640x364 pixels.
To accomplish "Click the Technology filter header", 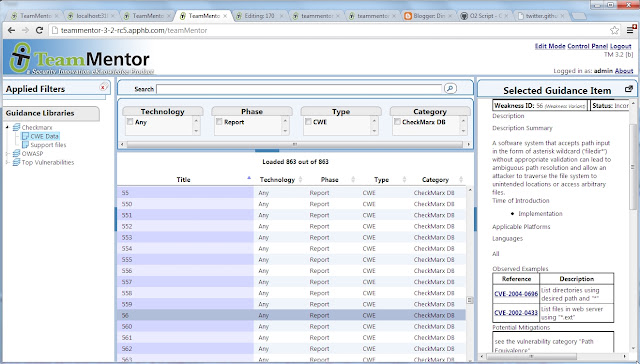I will [x=162, y=111].
